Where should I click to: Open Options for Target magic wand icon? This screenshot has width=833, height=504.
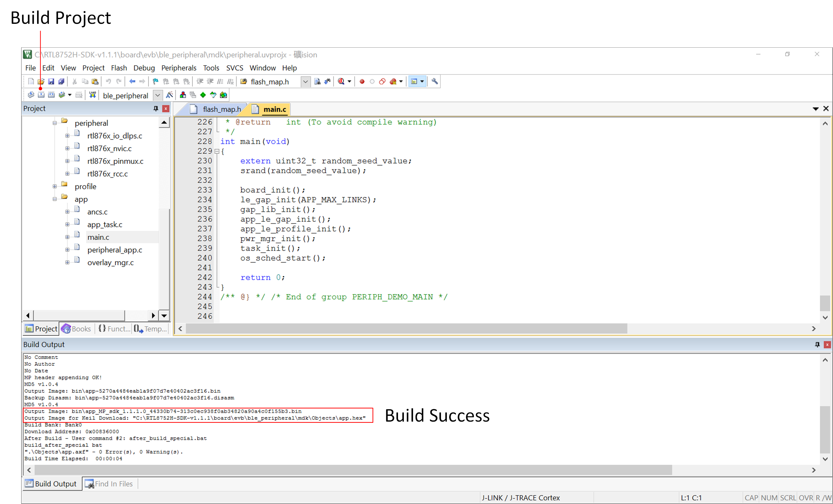click(x=169, y=95)
